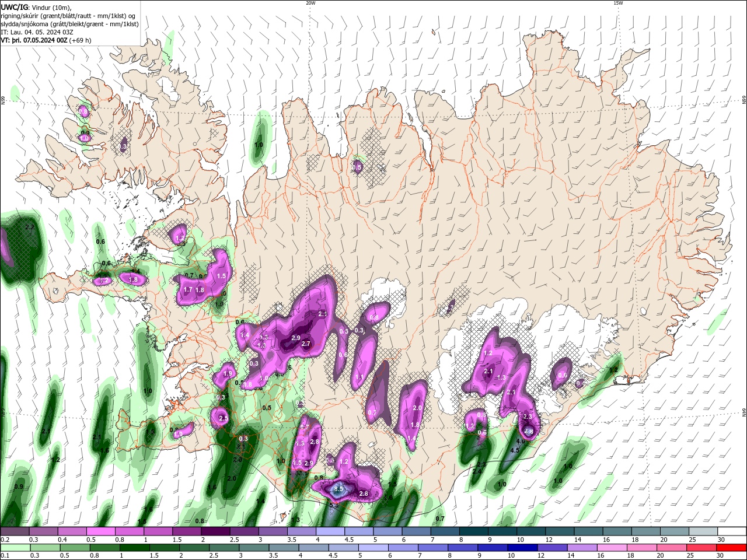
Task: Click the title text 'UWC/IG: Vindur (10m),'
Action: coord(35,7)
